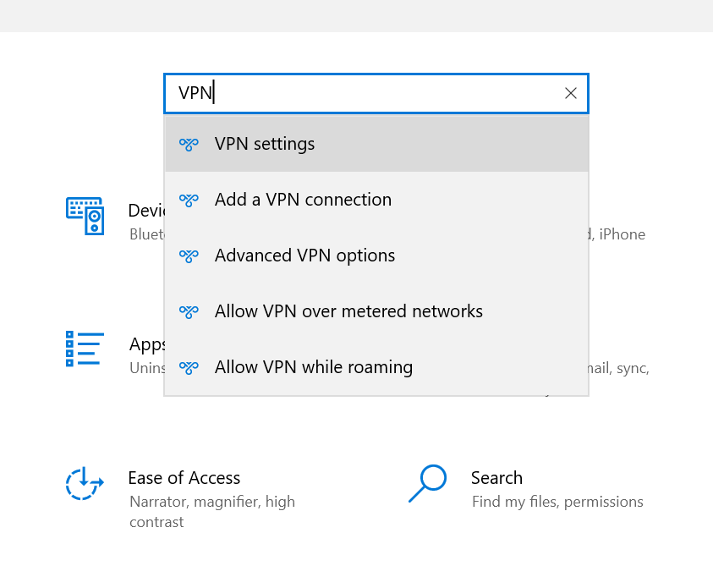
Task: Open the Search category title
Action: click(x=496, y=478)
